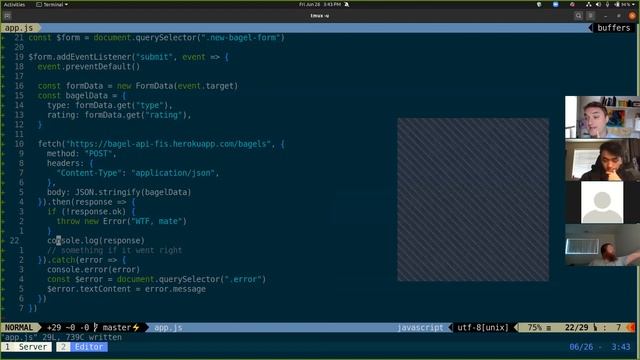
Task: Click the ".error" querySelector string
Action: point(242,279)
